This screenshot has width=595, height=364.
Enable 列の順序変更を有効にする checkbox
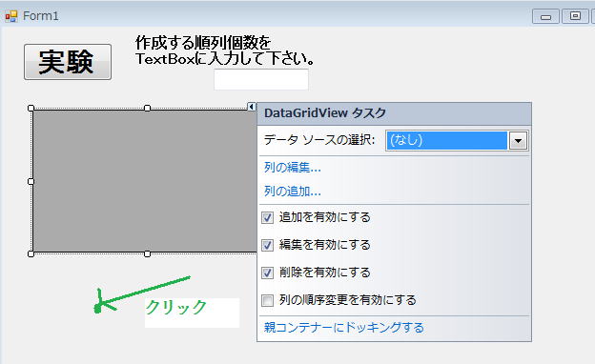[x=267, y=301]
